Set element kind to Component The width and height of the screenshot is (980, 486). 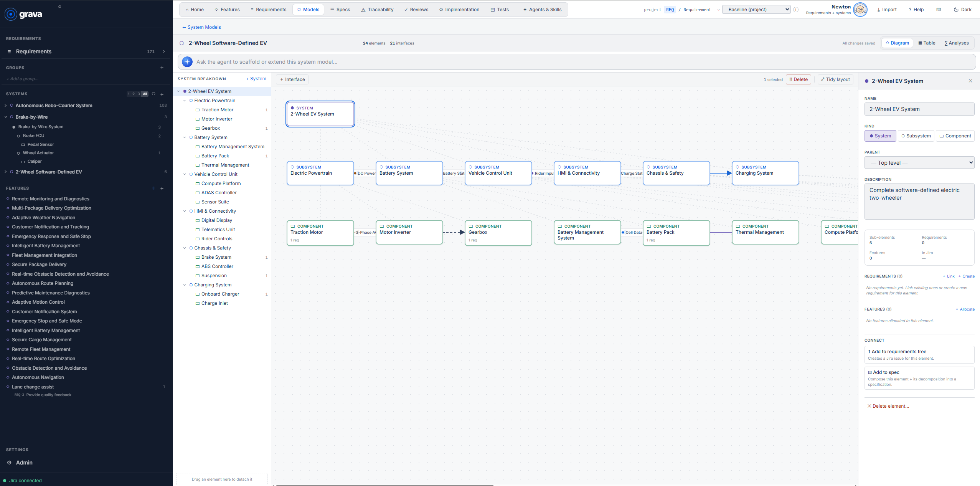pos(955,136)
